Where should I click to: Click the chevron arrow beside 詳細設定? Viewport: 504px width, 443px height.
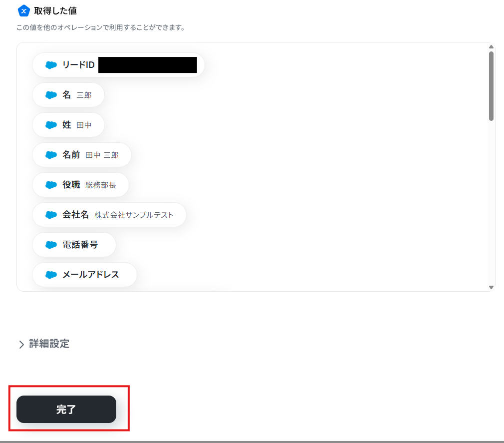pos(21,345)
